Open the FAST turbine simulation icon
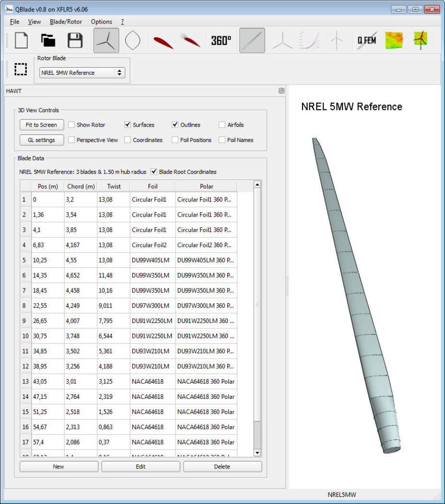This screenshot has width=445, height=504. [421, 40]
